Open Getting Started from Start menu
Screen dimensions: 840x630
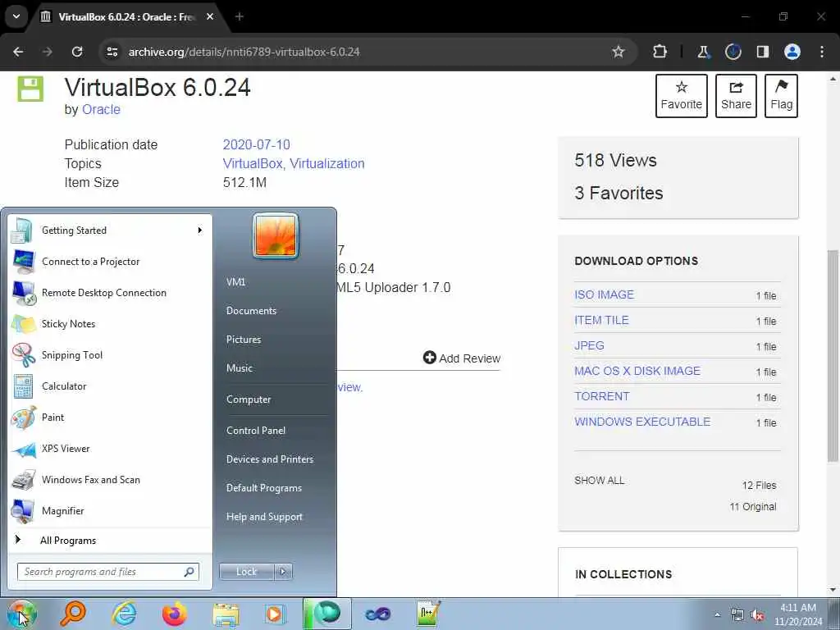click(x=110, y=231)
